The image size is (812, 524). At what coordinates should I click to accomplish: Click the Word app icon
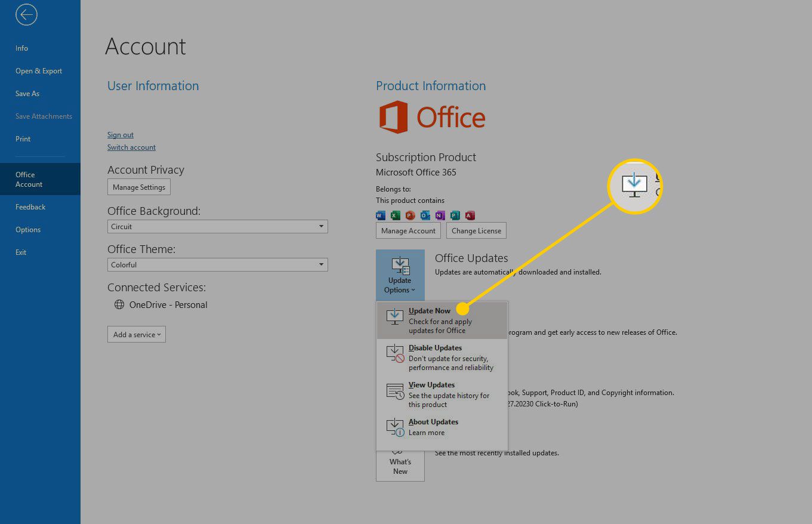coord(381,215)
